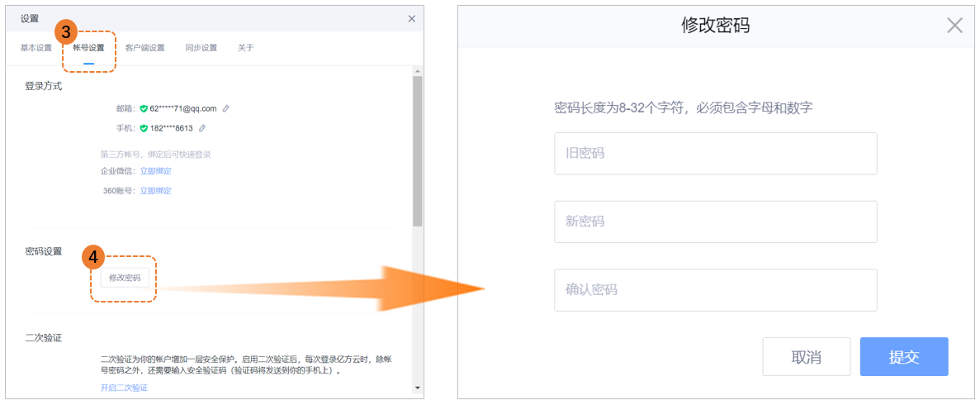
Task: Close the 设置 settings window
Action: pos(412,18)
